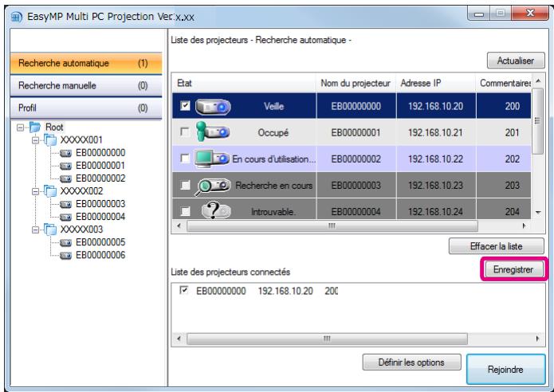Click the projector icon beside EB00000001 in the tree
The width and height of the screenshot is (554, 392).
[65, 166]
